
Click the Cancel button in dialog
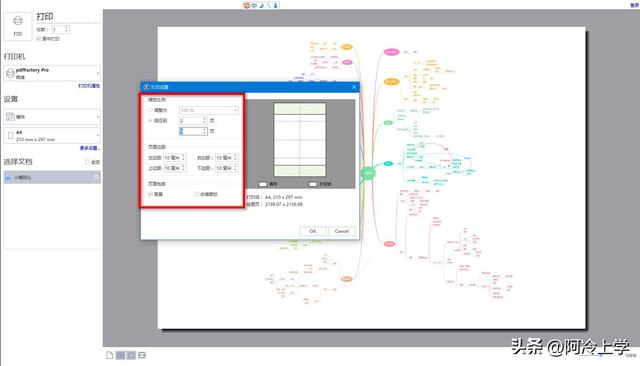(342, 231)
